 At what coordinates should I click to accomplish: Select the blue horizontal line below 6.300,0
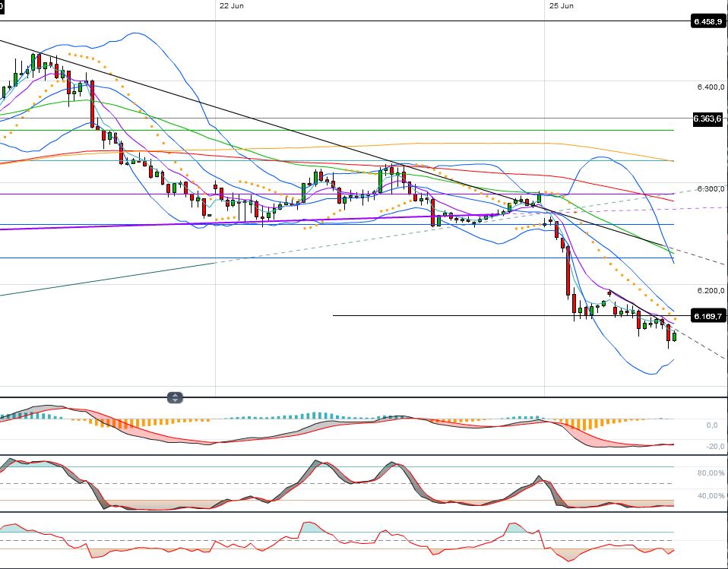[x=337, y=225]
